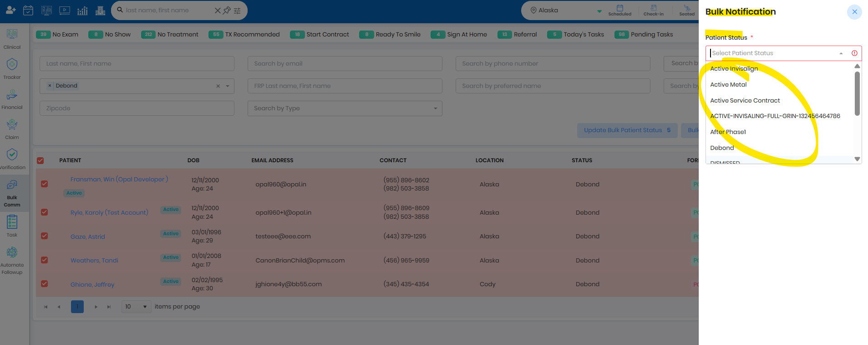Change the items per page dropdown
The width and height of the screenshot is (868, 345).
136,306
